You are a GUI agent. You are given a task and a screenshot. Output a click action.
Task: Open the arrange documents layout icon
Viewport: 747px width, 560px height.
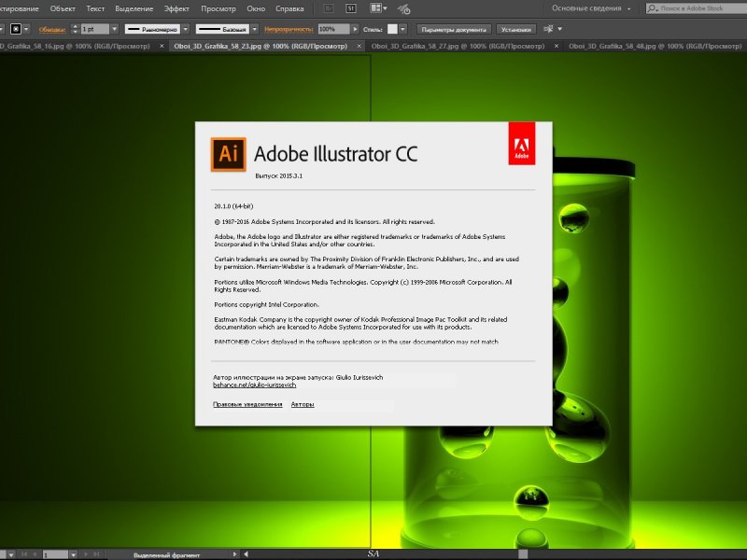tap(375, 8)
